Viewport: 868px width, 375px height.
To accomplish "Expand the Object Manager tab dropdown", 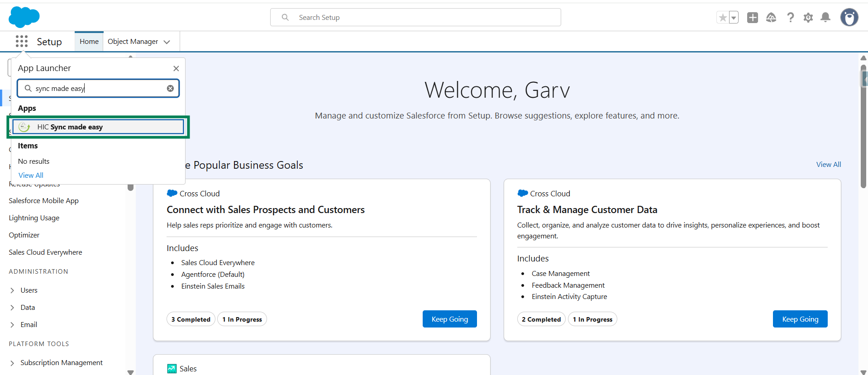I will pos(167,42).
